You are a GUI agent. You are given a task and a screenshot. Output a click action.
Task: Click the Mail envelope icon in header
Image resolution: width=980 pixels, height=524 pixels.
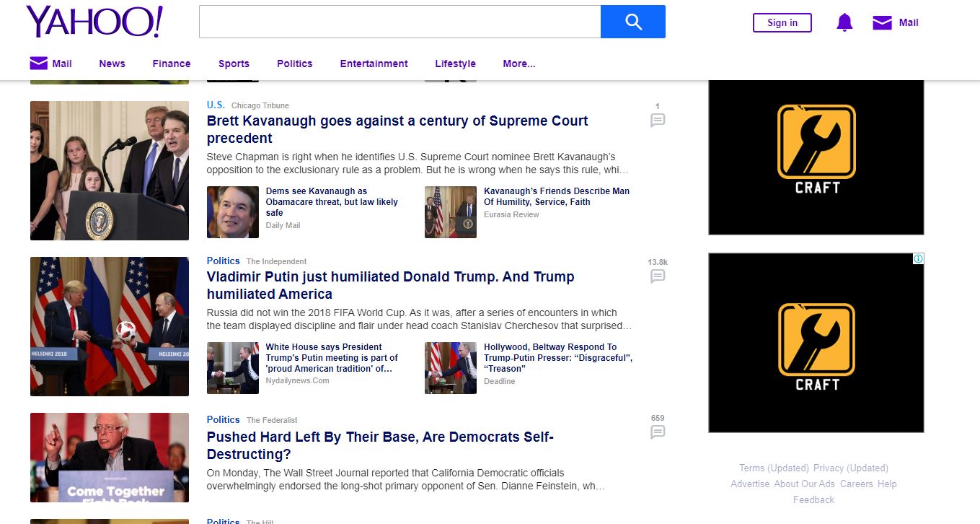pos(882,23)
